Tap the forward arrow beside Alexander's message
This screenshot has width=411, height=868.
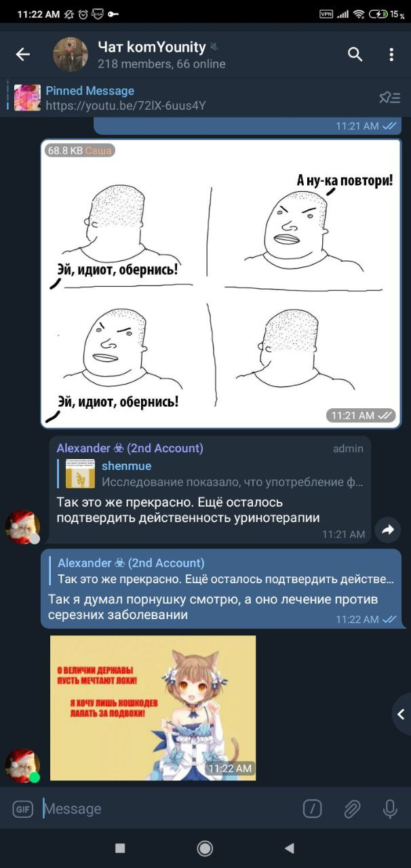coord(388,530)
